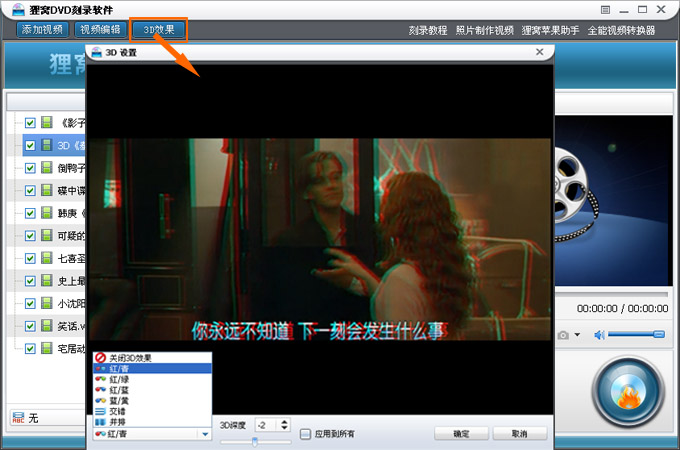This screenshot has height=450, width=680.
Task: Uncheck the 七喜圣 video checkbox
Action: click(30, 258)
